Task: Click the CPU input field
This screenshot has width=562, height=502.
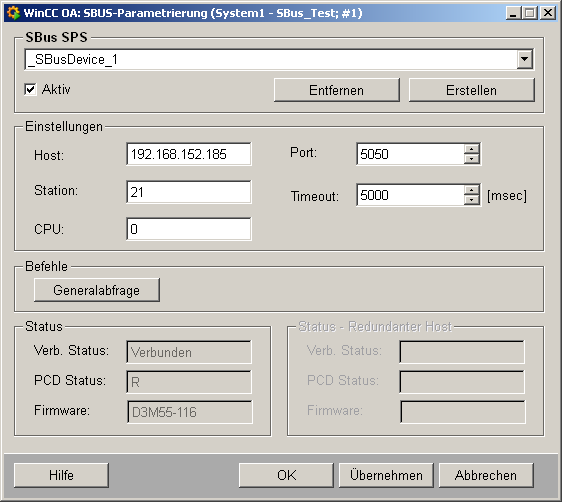Action: 189,229
